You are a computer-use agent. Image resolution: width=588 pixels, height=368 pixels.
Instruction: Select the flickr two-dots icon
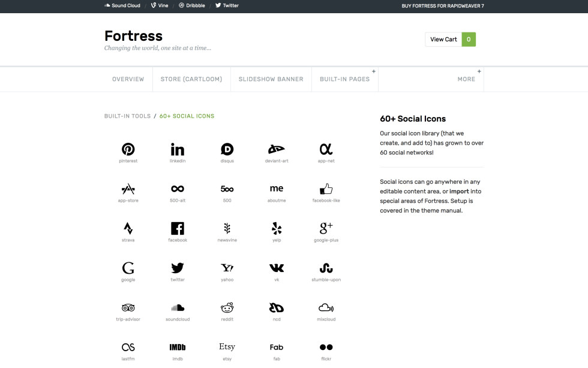click(326, 348)
